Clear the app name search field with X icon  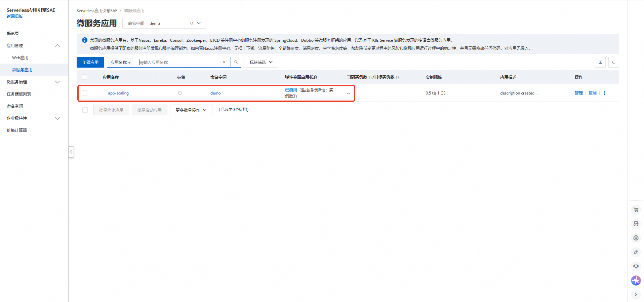click(224, 62)
